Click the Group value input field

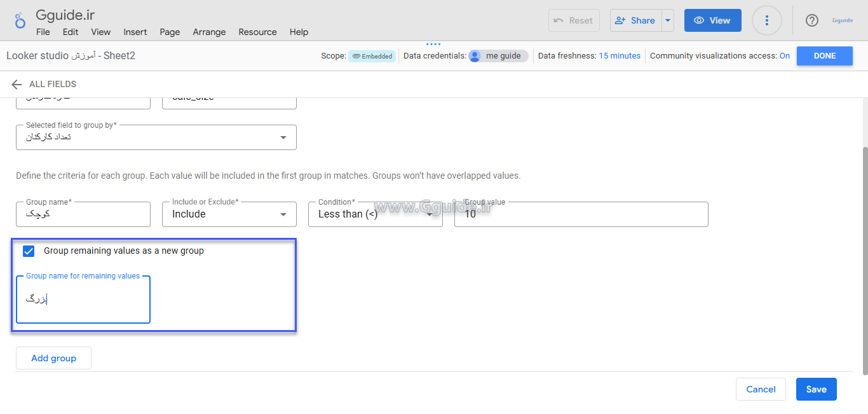tap(581, 214)
